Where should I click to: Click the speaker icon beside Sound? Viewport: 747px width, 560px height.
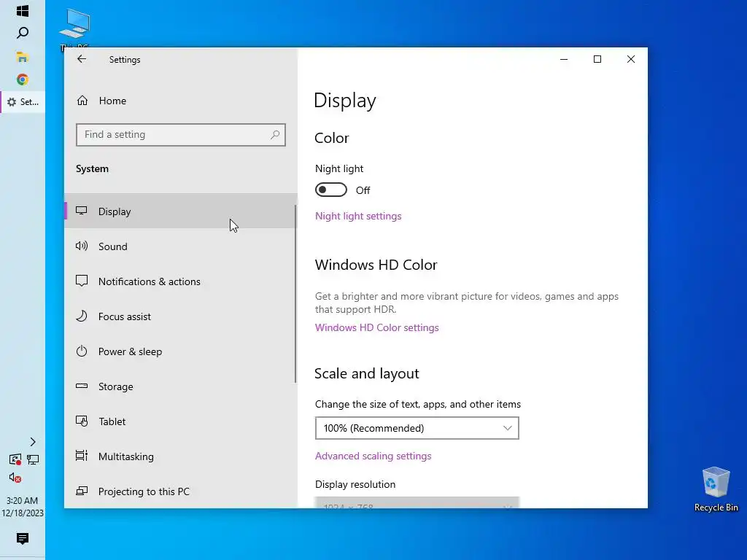click(x=82, y=246)
